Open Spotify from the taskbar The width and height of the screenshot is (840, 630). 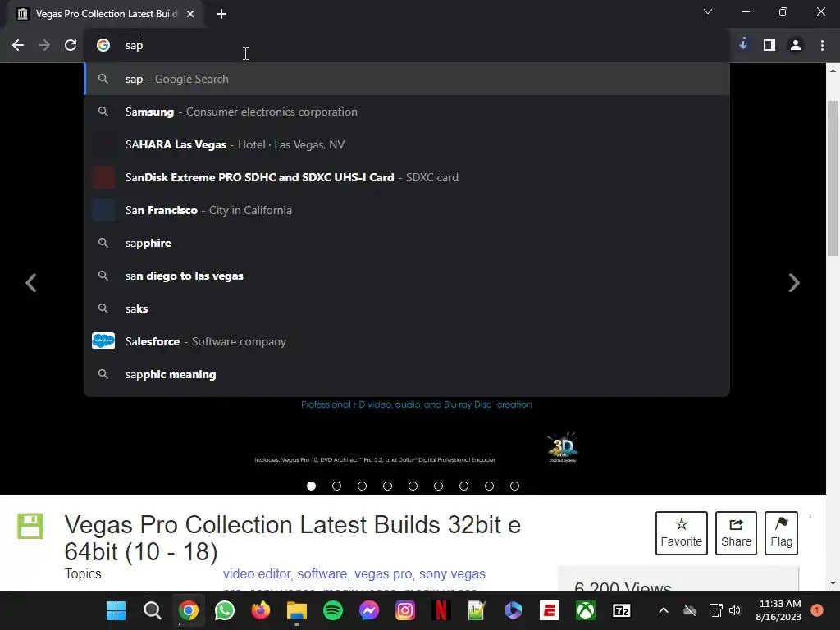pyautogui.click(x=333, y=610)
